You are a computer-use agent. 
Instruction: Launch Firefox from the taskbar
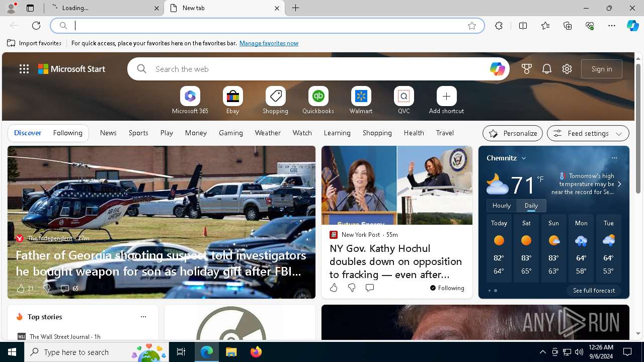click(x=256, y=352)
